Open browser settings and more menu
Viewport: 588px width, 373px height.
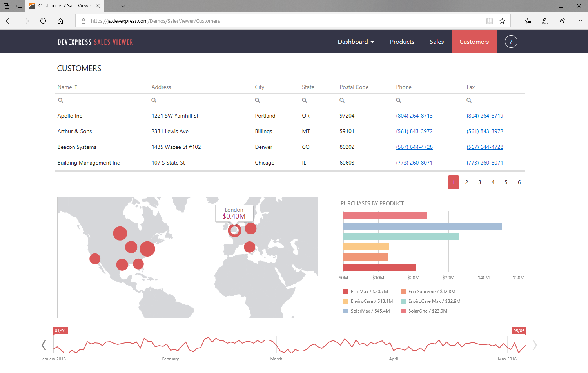(579, 21)
